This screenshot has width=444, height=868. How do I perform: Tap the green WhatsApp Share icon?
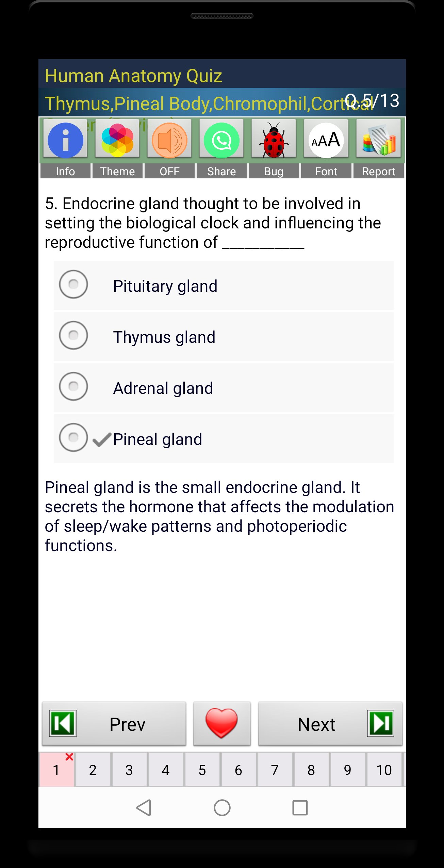coord(221,140)
